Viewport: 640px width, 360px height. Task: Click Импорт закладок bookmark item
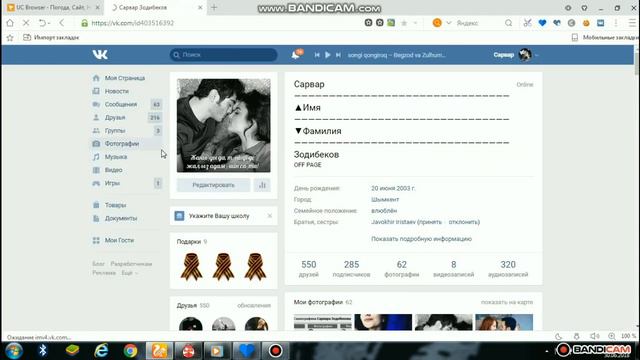tap(51, 38)
